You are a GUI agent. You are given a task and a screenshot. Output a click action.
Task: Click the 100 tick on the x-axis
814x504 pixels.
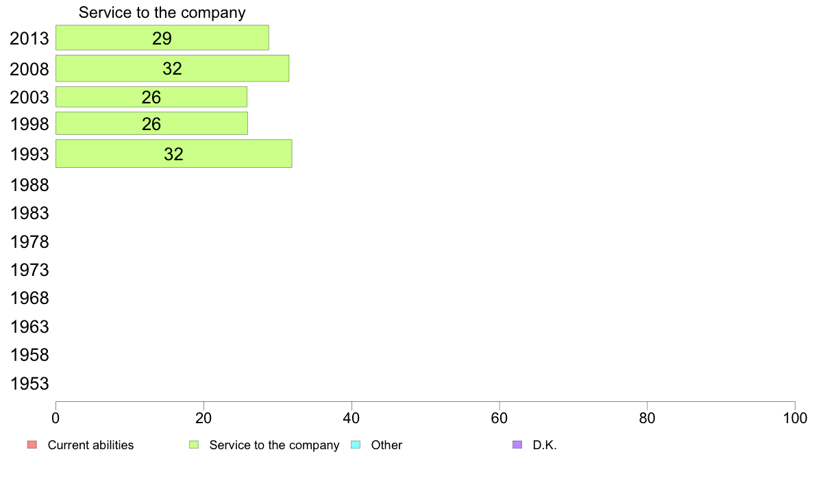795,418
